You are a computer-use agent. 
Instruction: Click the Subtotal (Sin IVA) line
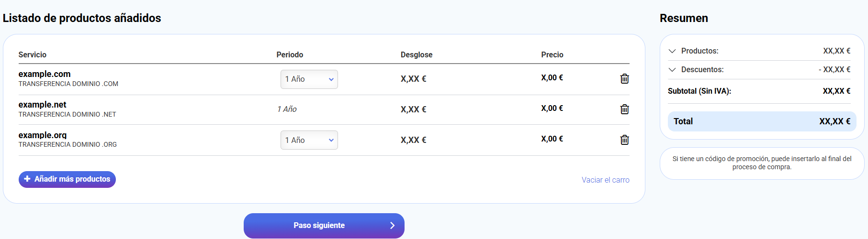(x=759, y=91)
